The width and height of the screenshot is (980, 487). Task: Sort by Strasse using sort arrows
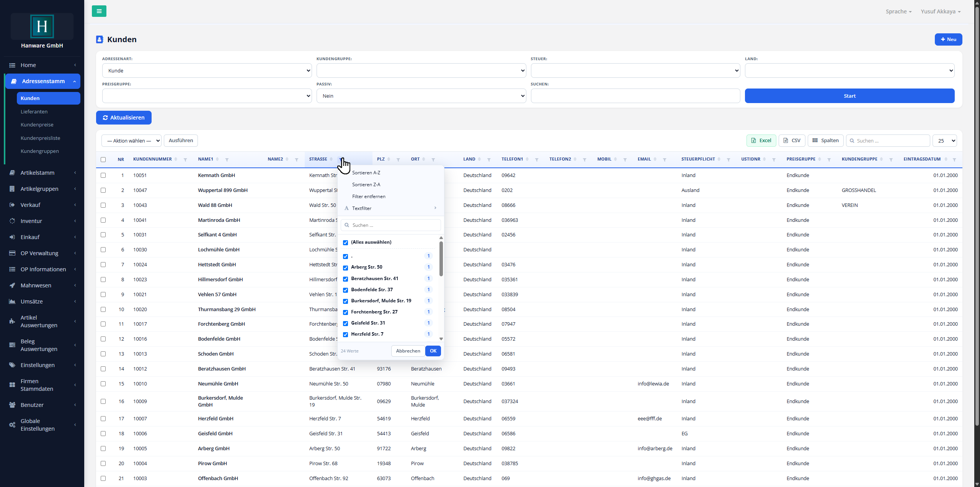[x=331, y=159]
